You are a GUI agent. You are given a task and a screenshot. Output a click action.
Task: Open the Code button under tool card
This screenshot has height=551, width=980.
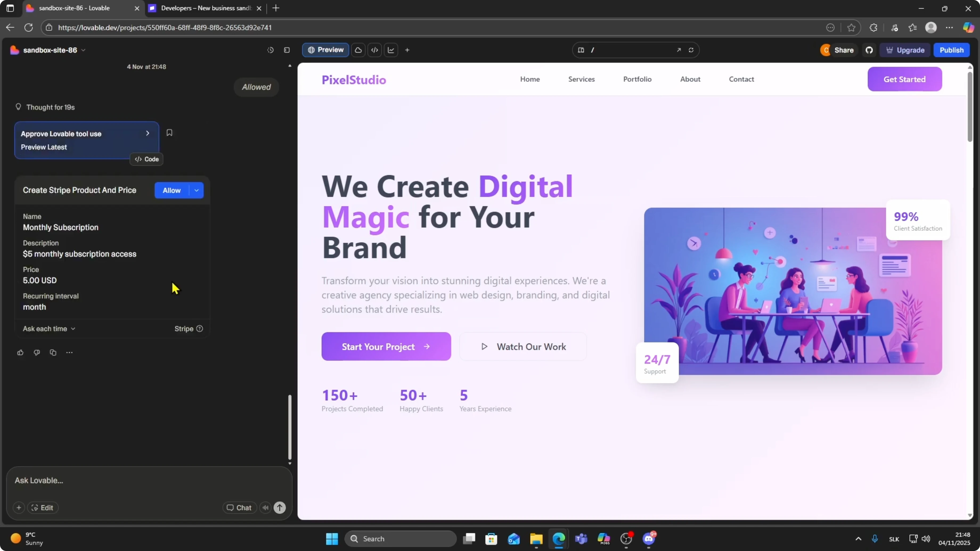pos(146,159)
